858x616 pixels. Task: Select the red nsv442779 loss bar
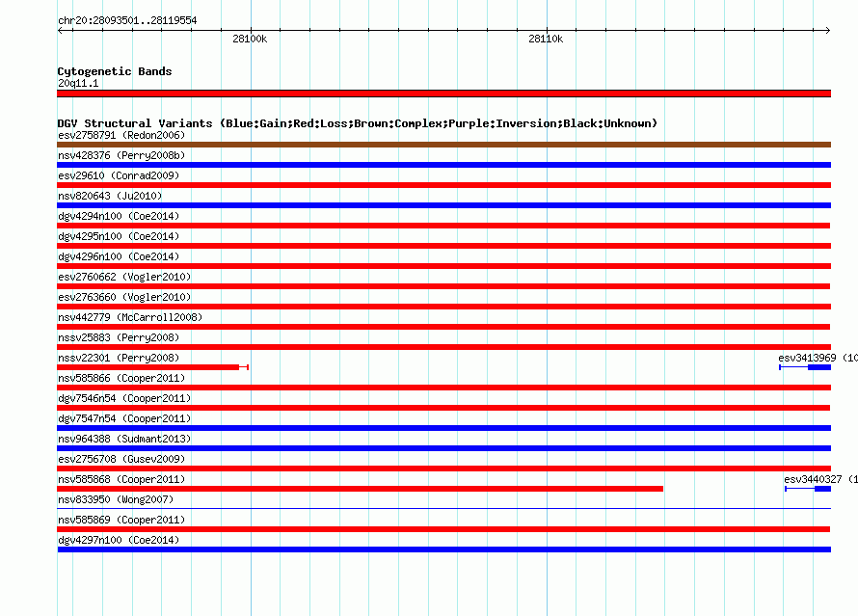(x=443, y=327)
